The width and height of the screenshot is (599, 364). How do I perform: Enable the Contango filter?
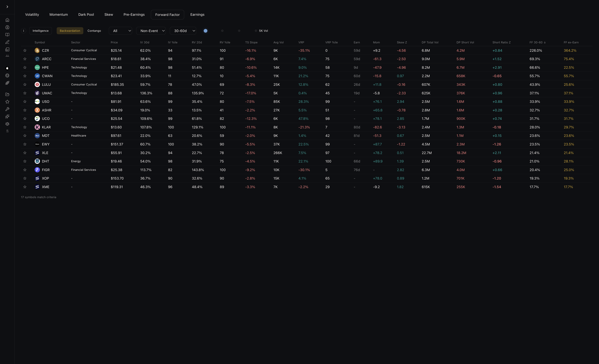(x=94, y=31)
